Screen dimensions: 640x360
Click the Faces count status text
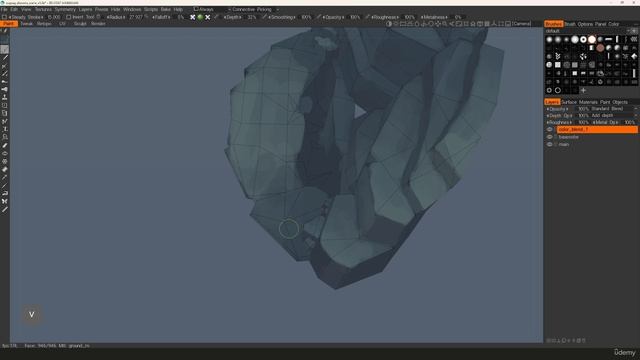click(40, 346)
